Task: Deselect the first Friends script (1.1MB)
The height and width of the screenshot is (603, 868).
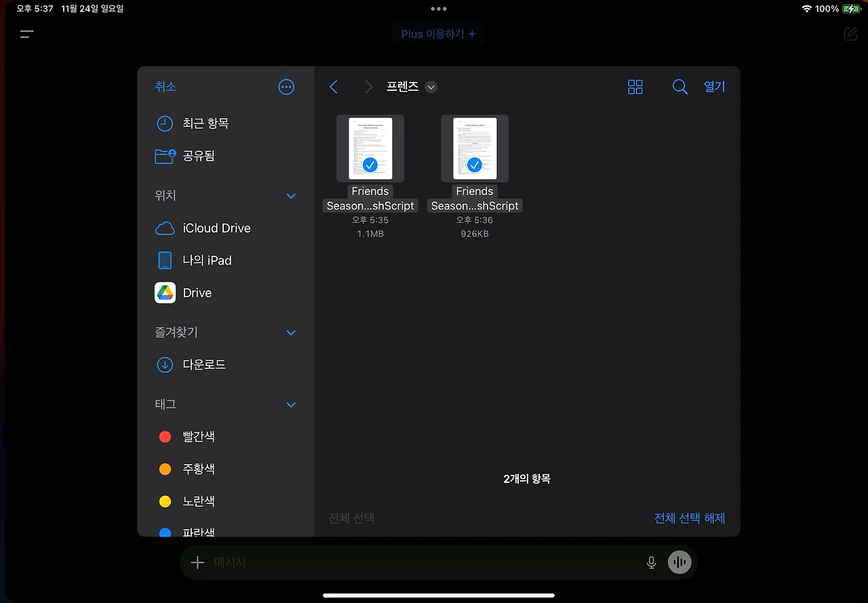Action: point(370,149)
